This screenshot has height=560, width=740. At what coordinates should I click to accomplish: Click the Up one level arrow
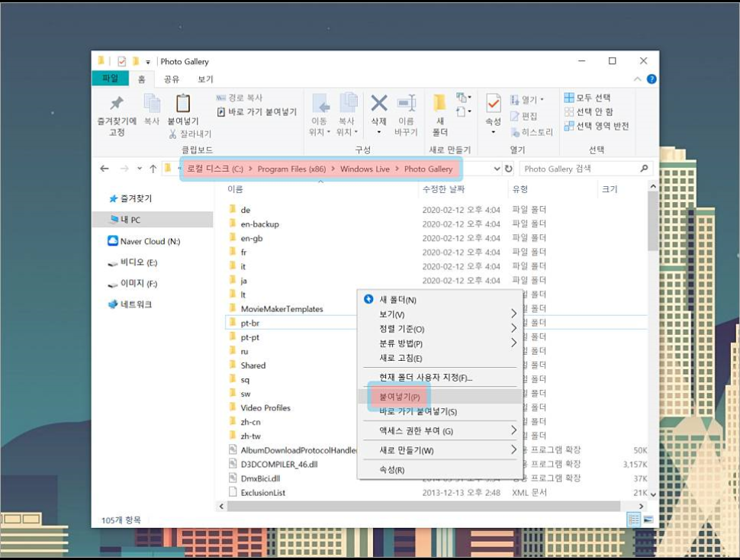click(x=153, y=169)
